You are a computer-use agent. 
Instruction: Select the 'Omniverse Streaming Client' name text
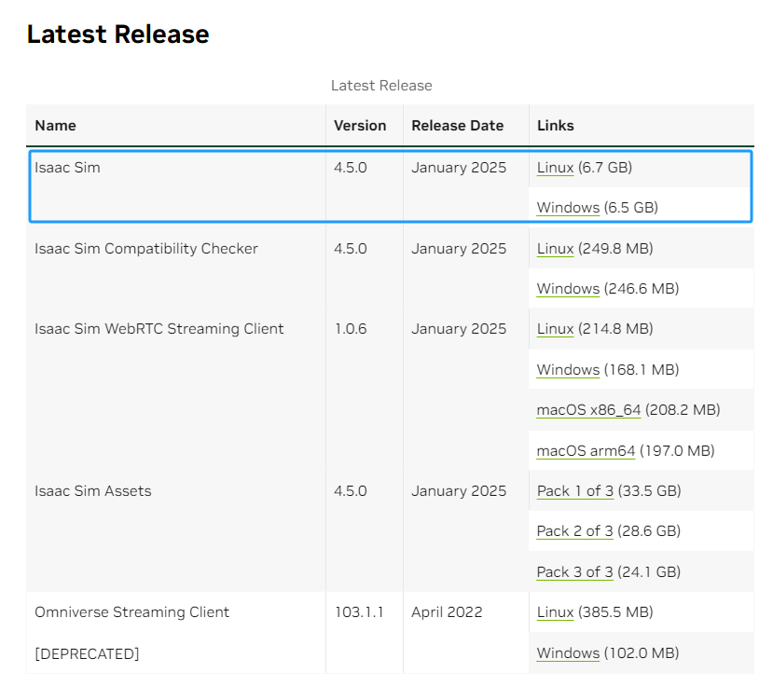click(x=132, y=612)
